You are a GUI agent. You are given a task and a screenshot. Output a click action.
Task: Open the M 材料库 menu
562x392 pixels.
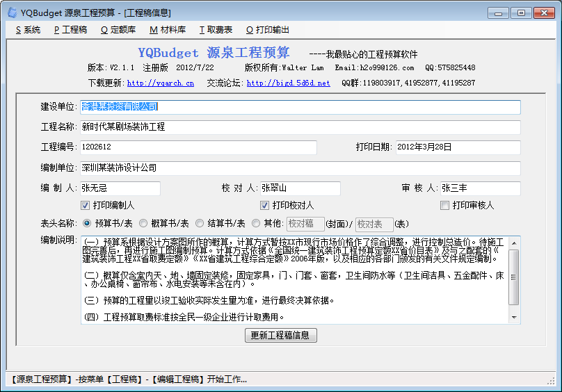[168, 30]
